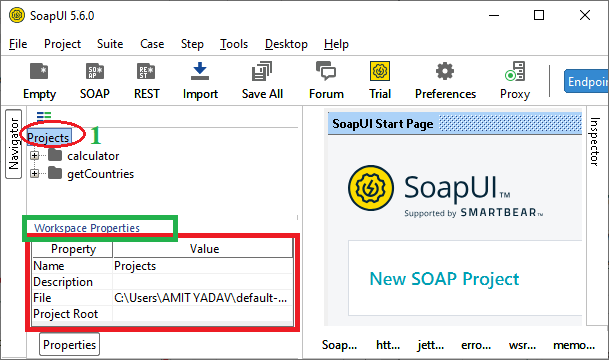Click the 'Name' property label
The width and height of the screenshot is (609, 361).
(49, 266)
